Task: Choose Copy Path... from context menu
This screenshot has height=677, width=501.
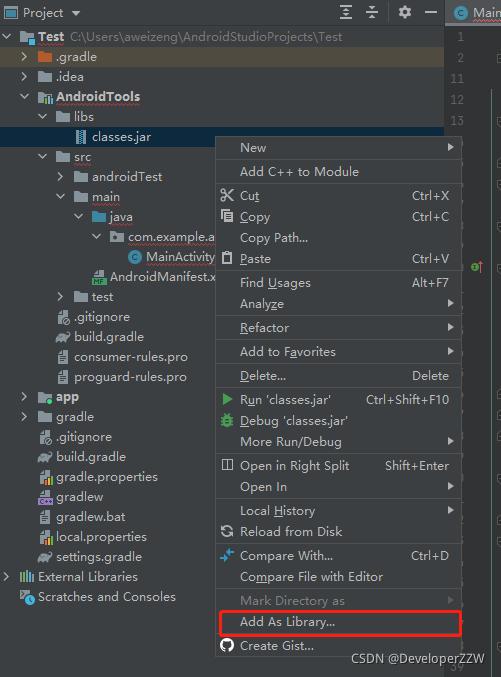Action: (339, 238)
